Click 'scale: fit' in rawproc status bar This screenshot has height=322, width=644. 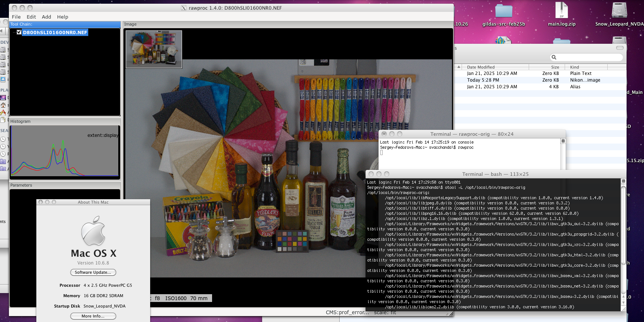tap(385, 313)
